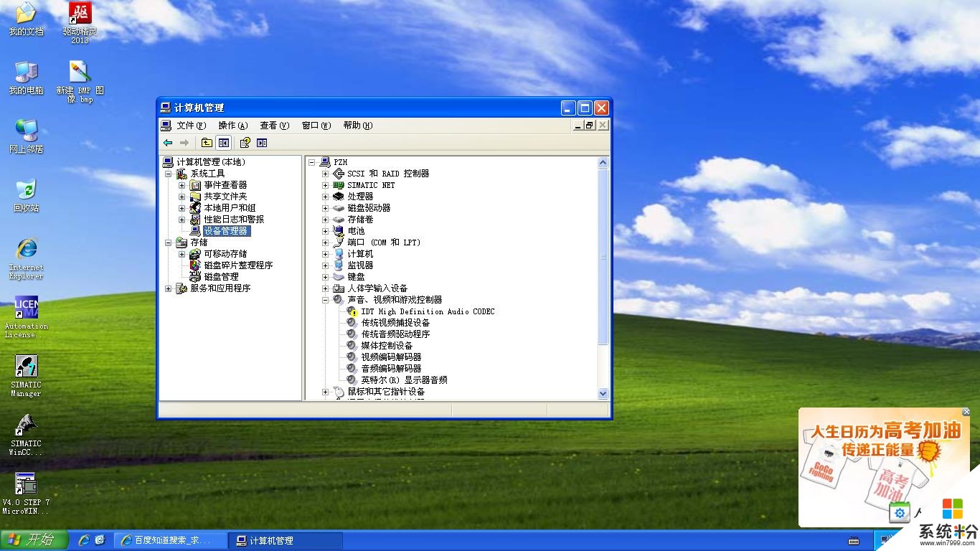Click the 存储卷 category icon
Viewport: 980px width, 551px height.
(339, 220)
